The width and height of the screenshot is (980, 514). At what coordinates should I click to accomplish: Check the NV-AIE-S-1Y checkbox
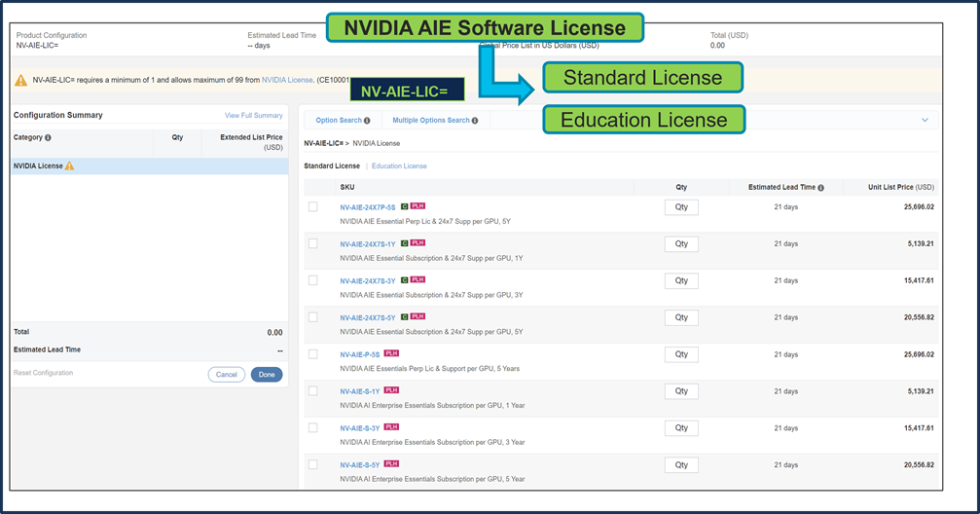[313, 391]
